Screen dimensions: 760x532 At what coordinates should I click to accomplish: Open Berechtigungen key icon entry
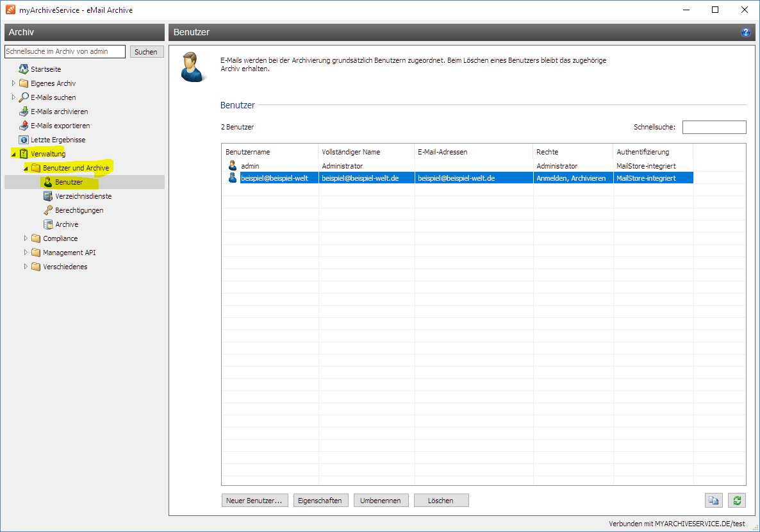[x=78, y=210]
